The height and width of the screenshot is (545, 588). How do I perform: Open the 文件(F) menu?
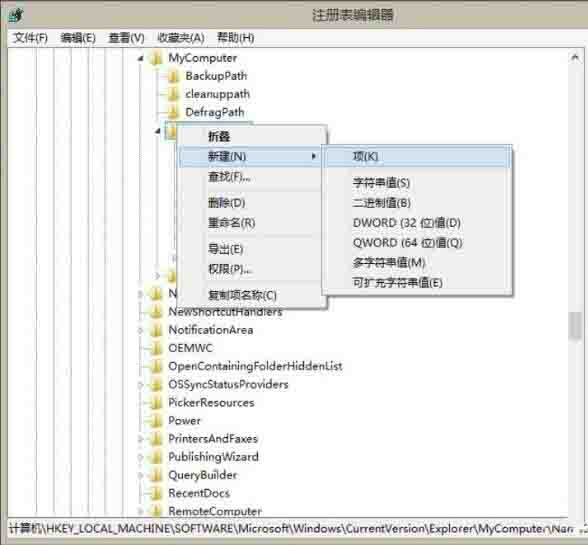pos(30,38)
